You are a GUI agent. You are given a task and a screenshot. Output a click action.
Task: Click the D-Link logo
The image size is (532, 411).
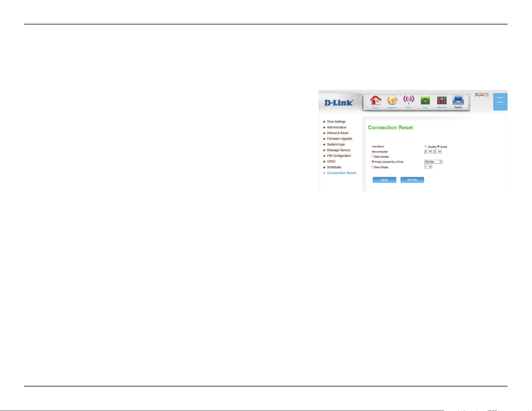click(x=339, y=103)
